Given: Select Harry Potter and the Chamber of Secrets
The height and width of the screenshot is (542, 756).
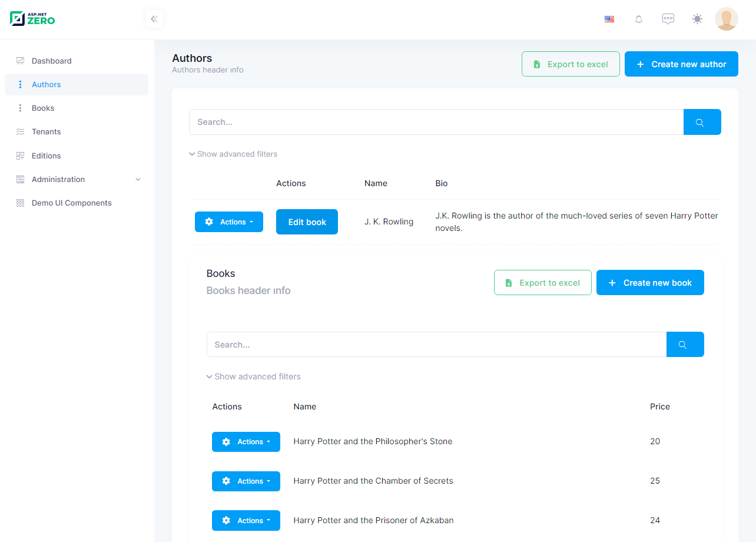Looking at the screenshot, I should [x=373, y=481].
